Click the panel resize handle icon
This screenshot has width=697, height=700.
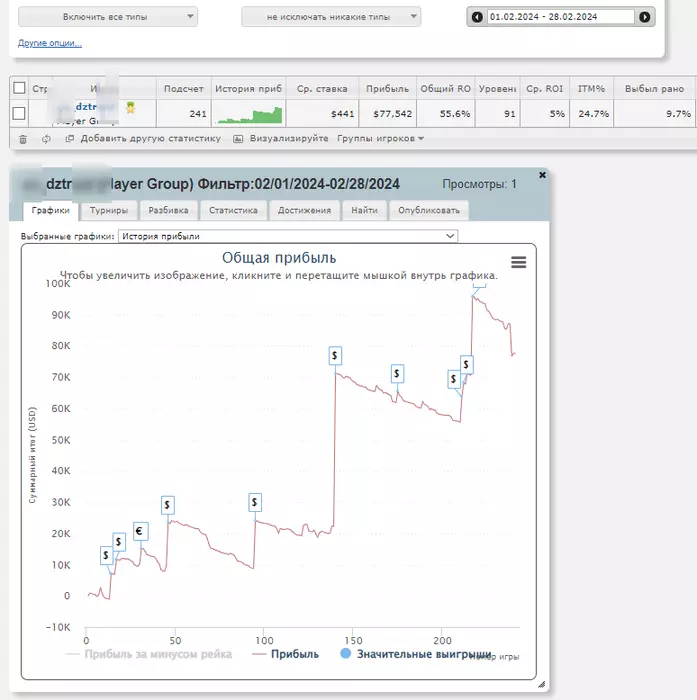pos(542,684)
